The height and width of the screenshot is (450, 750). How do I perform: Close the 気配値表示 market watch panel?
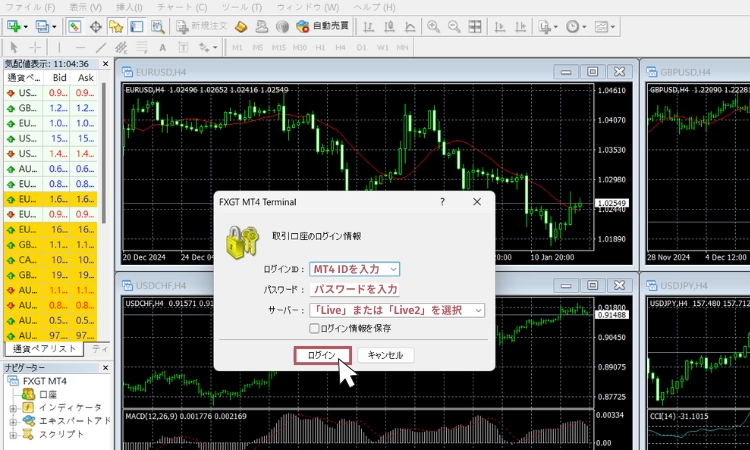[105, 64]
